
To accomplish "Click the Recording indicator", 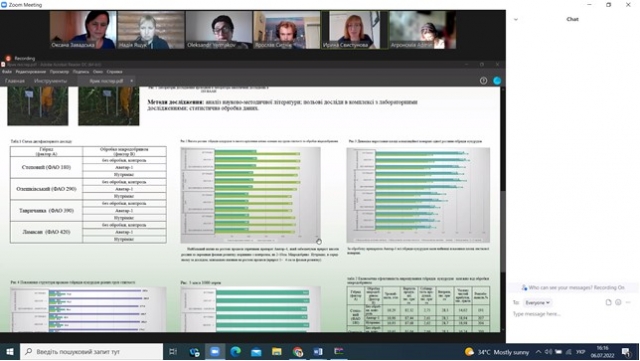I will click(20, 58).
